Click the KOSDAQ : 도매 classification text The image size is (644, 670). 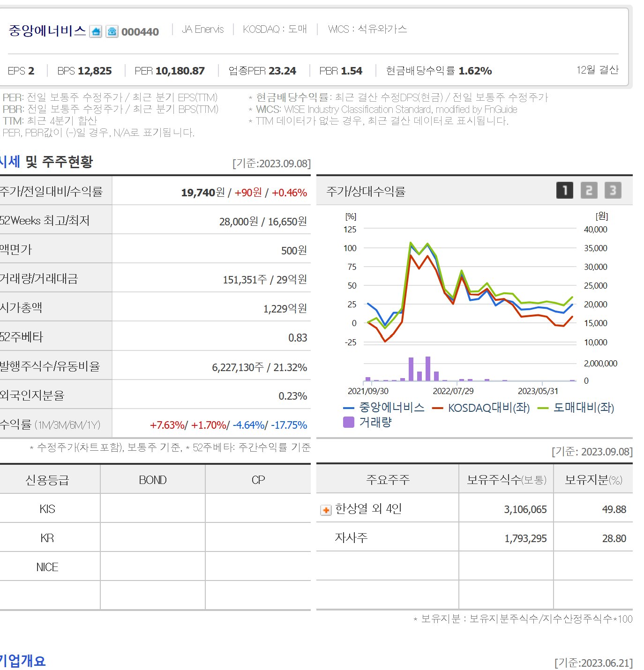click(275, 29)
